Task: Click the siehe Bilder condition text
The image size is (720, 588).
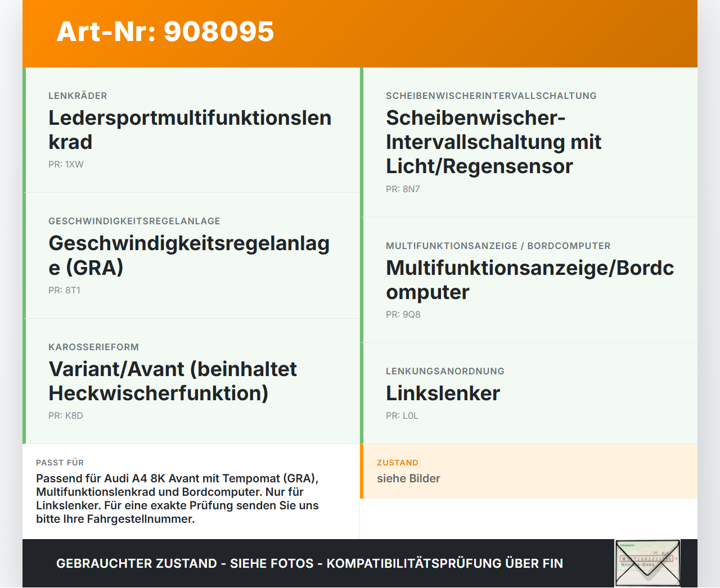Action: coord(408,478)
